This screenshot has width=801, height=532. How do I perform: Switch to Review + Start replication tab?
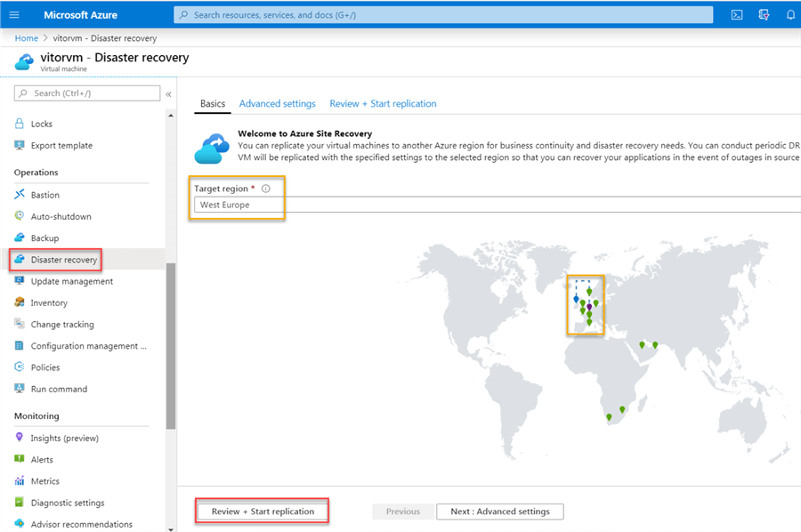click(x=383, y=103)
